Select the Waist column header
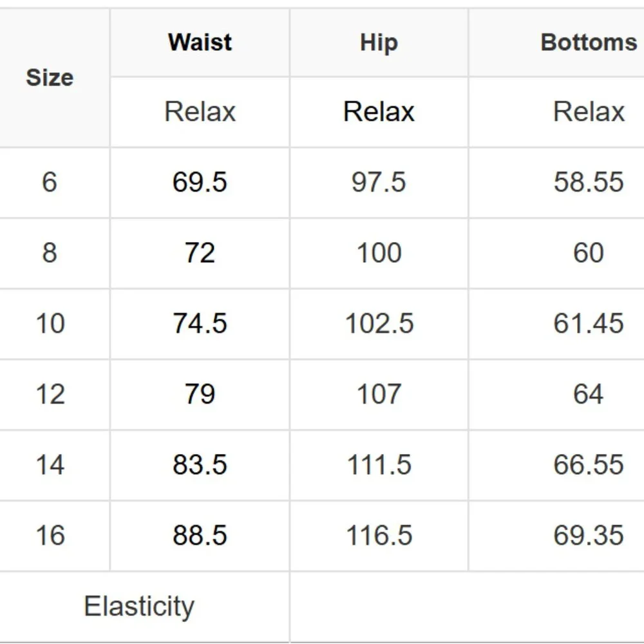Screen dimensions: 644x644 tap(200, 42)
